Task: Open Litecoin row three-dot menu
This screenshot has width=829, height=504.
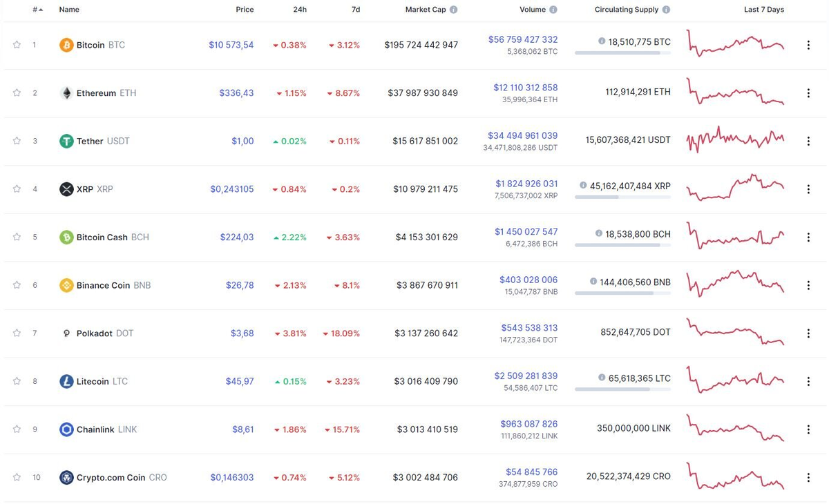Action: point(808,381)
